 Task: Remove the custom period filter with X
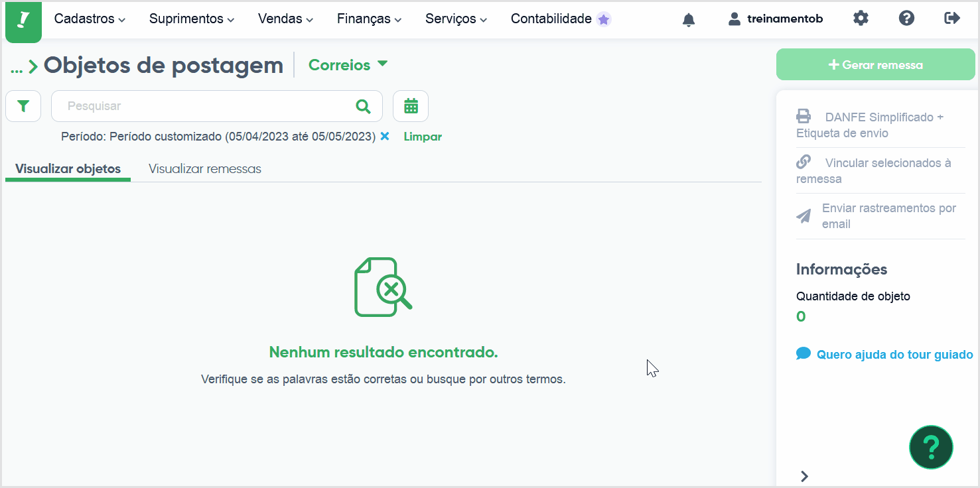click(384, 136)
